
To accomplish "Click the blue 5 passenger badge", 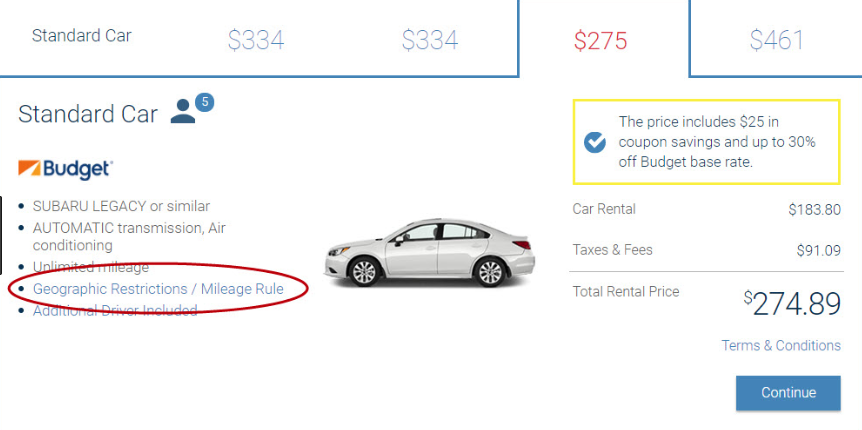I will [x=205, y=102].
